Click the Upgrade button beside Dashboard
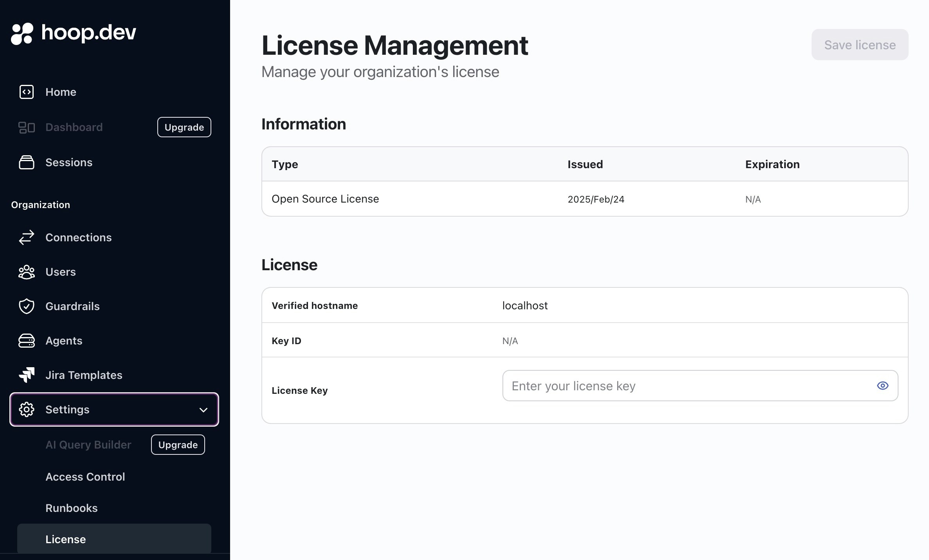This screenshot has width=929, height=560. pos(184,127)
